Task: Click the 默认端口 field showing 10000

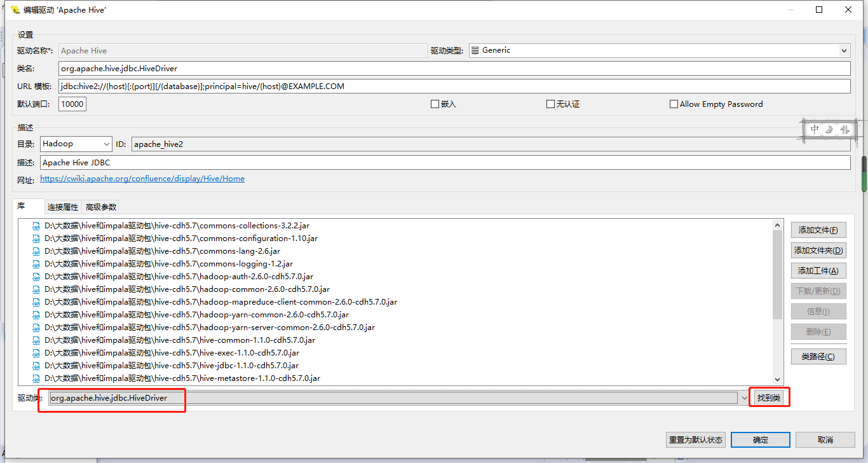Action: click(x=72, y=104)
